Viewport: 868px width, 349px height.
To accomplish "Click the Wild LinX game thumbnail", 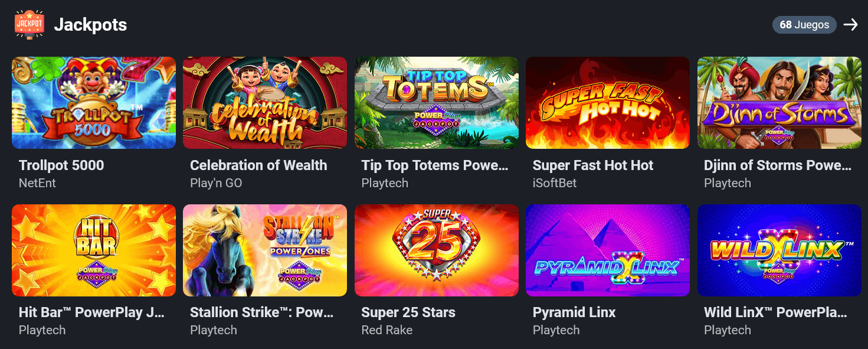I will point(779,250).
